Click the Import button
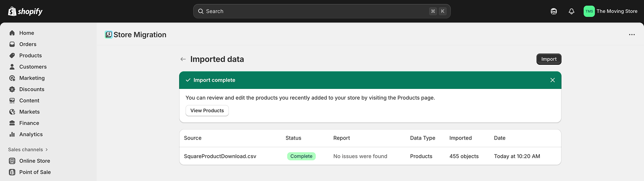The width and height of the screenshot is (644, 181). (549, 59)
